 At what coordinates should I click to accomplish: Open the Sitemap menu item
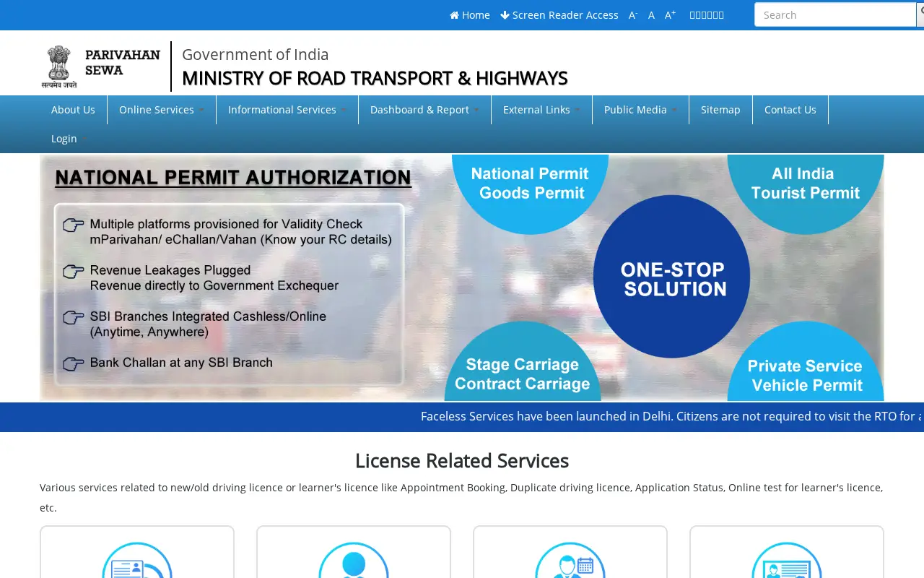720,110
